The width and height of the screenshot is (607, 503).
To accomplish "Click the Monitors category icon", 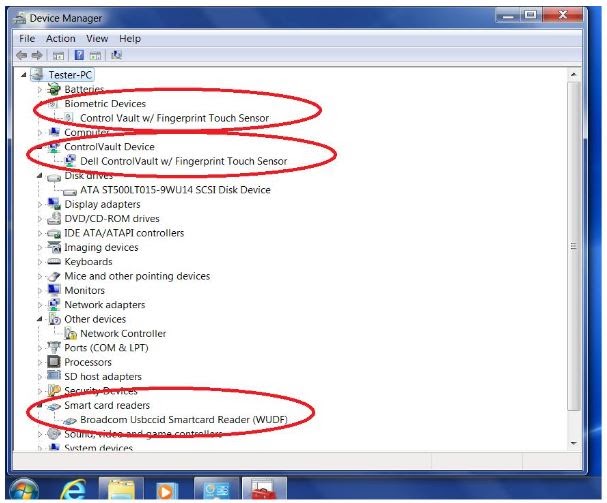I will tap(54, 290).
